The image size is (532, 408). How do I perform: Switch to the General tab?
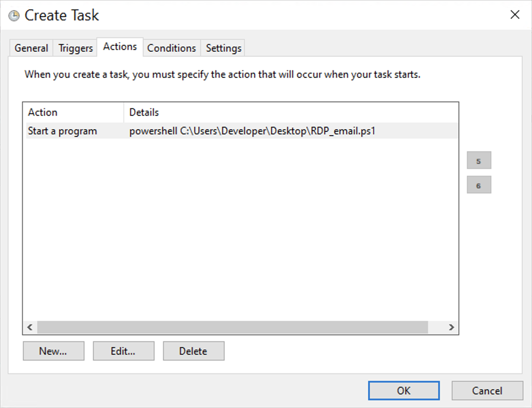[x=31, y=48]
